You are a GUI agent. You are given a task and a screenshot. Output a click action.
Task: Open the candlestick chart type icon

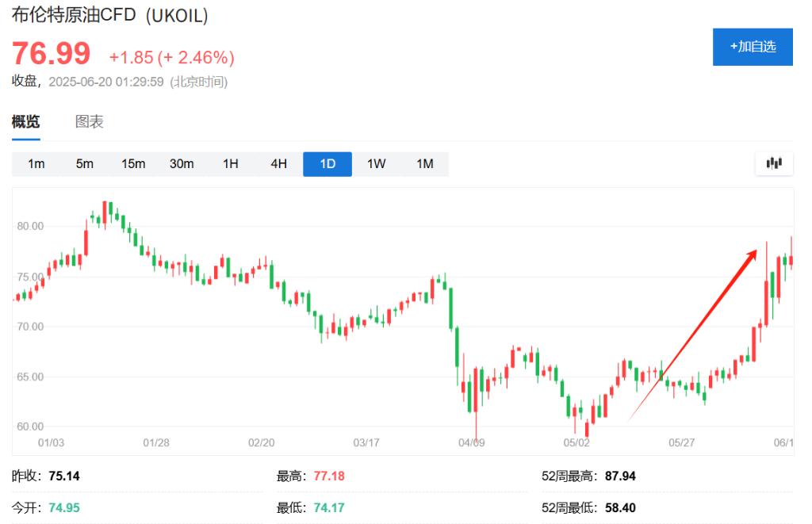click(774, 163)
